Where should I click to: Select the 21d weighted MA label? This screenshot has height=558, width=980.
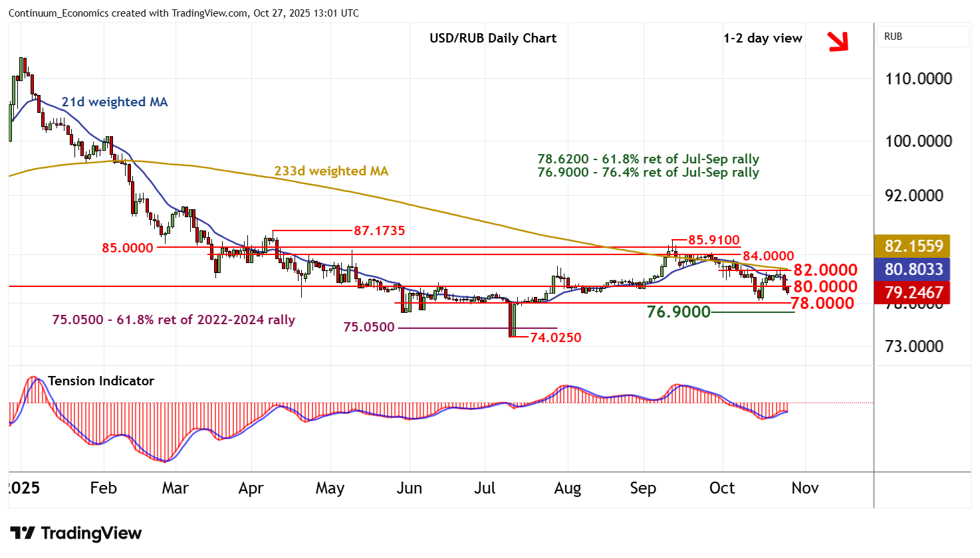pos(114,102)
